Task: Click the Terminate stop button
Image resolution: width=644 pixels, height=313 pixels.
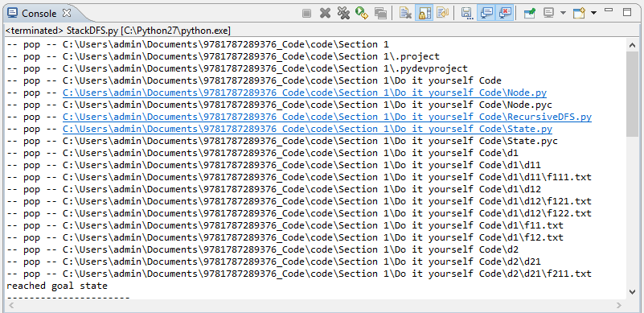Action: (306, 13)
